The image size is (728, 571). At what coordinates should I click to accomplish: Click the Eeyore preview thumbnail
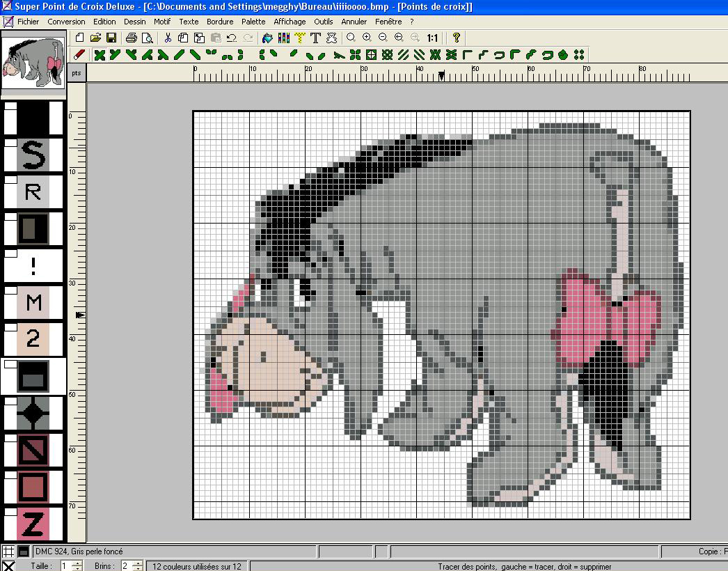(33, 63)
